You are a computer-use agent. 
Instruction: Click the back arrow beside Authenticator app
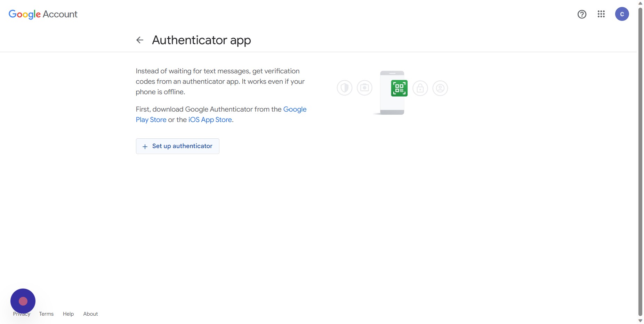pyautogui.click(x=140, y=40)
